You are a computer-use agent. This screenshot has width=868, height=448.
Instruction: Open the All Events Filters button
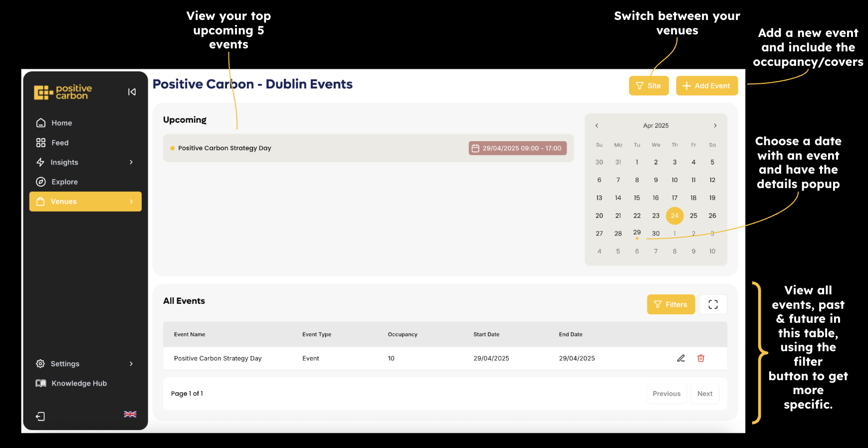(671, 304)
